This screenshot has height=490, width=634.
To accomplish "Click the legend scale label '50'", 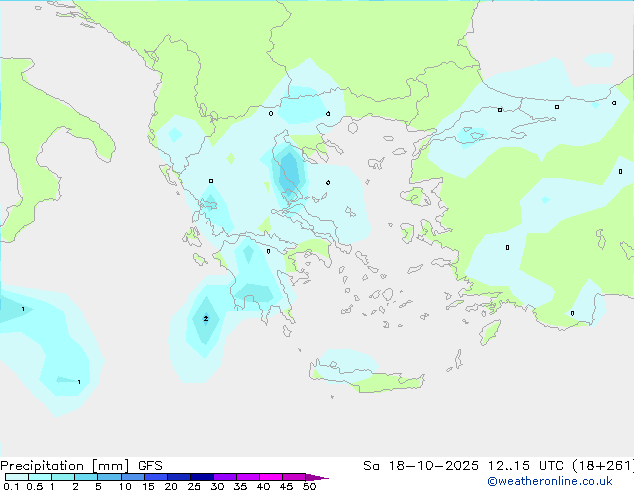I will tap(309, 486).
